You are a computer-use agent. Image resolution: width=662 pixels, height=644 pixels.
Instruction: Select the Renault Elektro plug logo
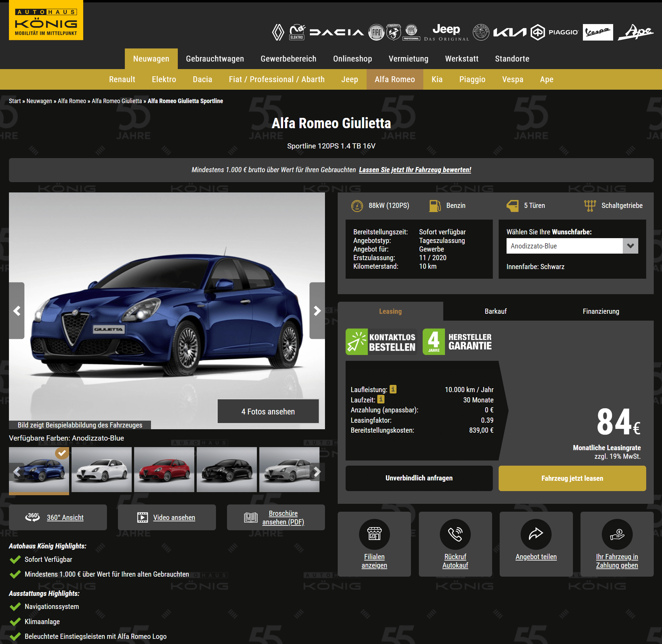point(297,32)
